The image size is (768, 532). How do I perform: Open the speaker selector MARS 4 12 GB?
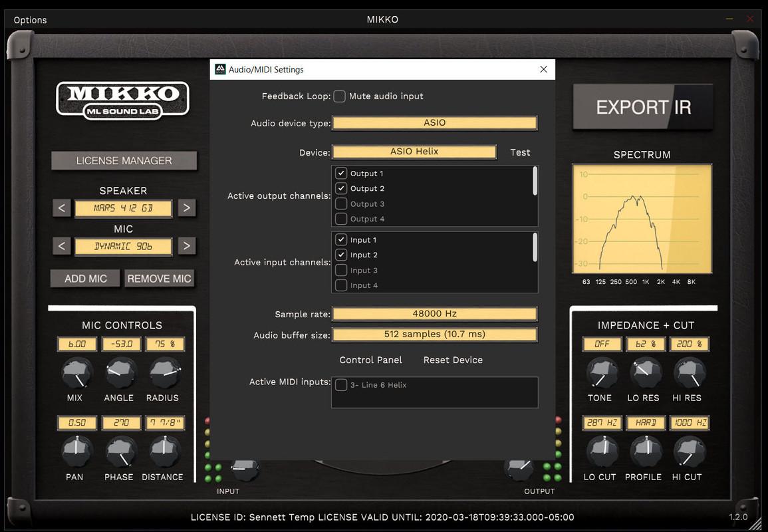[x=124, y=208]
